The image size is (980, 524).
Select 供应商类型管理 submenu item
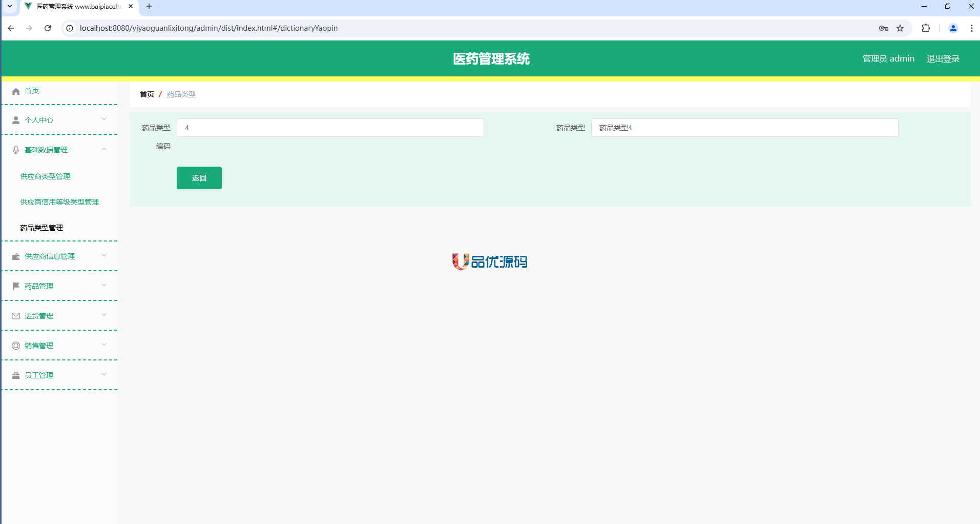45,176
